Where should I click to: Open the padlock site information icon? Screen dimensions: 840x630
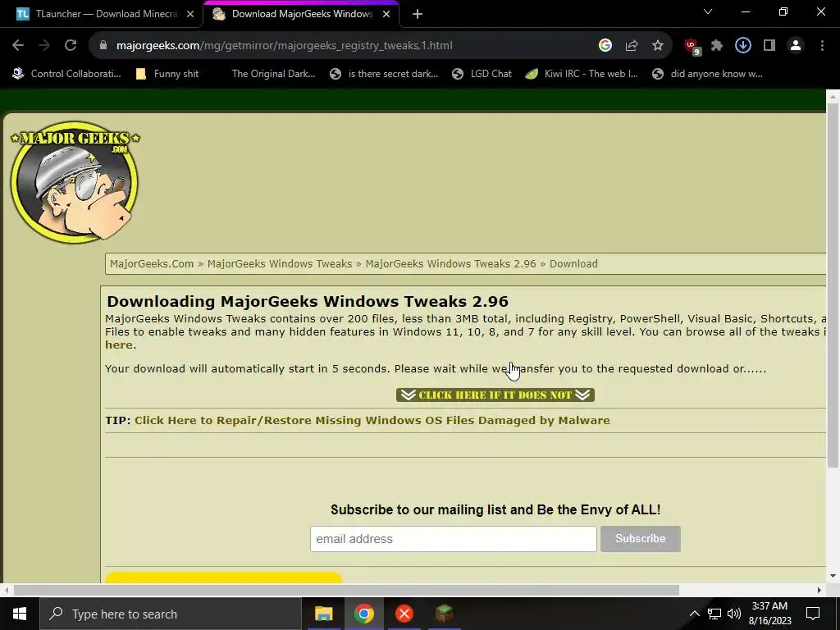[103, 46]
